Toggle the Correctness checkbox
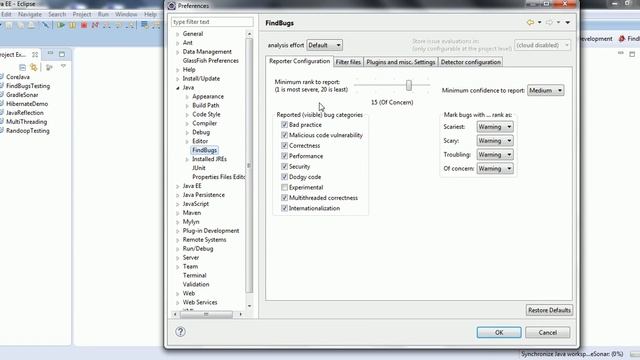The height and width of the screenshot is (360, 640). 284,145
